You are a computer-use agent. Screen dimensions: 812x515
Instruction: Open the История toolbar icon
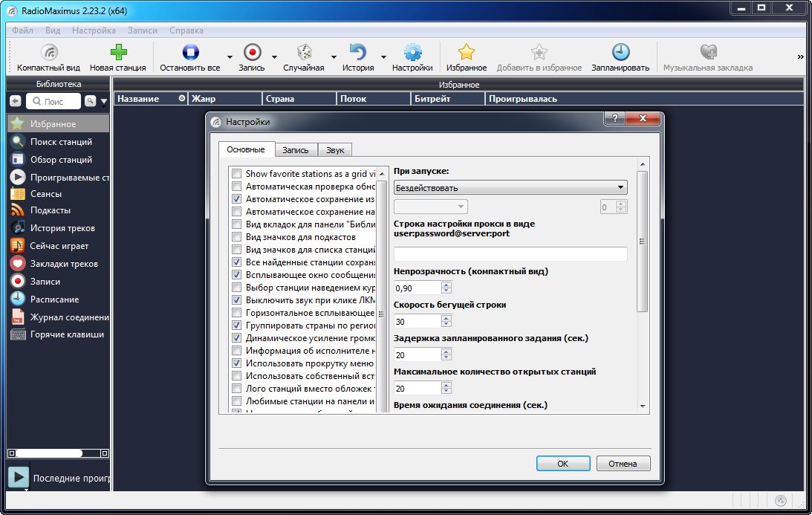click(358, 52)
